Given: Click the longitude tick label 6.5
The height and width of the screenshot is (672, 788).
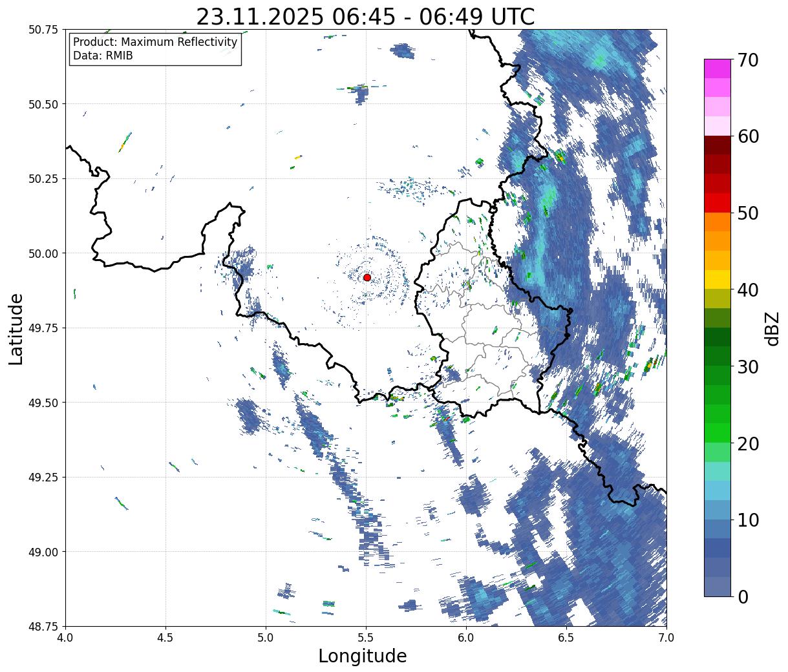Looking at the screenshot, I should tap(566, 637).
